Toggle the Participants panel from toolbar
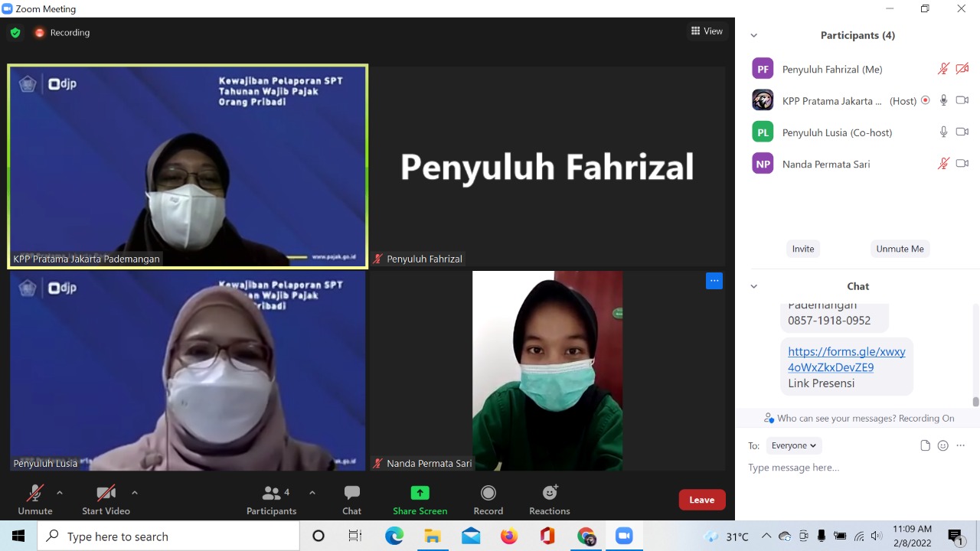The image size is (980, 551). click(271, 493)
